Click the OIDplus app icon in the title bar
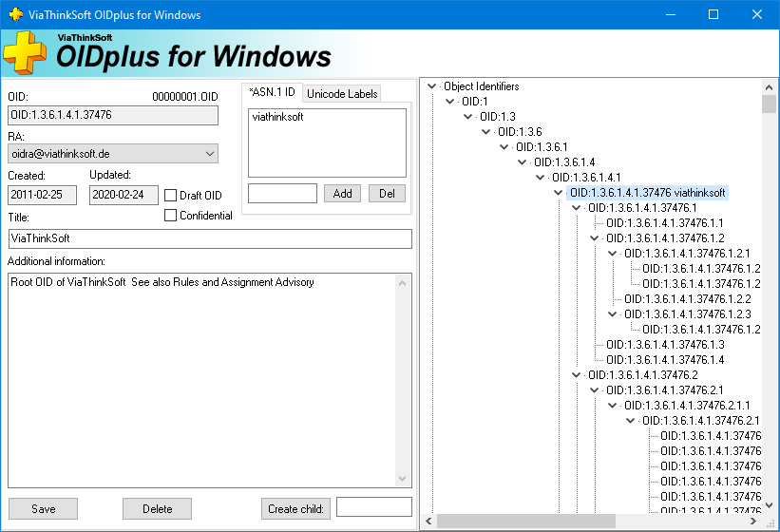780x532 pixels. 16,14
